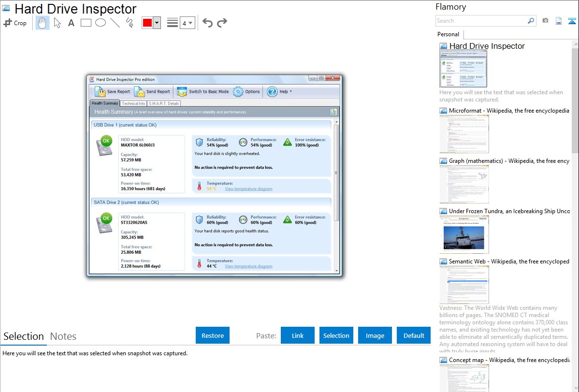Click the blue icon right of the page icon
Viewport: 579px width, 392px height.
pos(572,21)
